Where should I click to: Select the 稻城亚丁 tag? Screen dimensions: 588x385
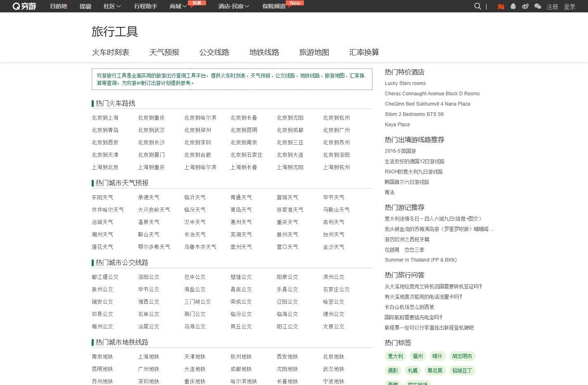(462, 371)
